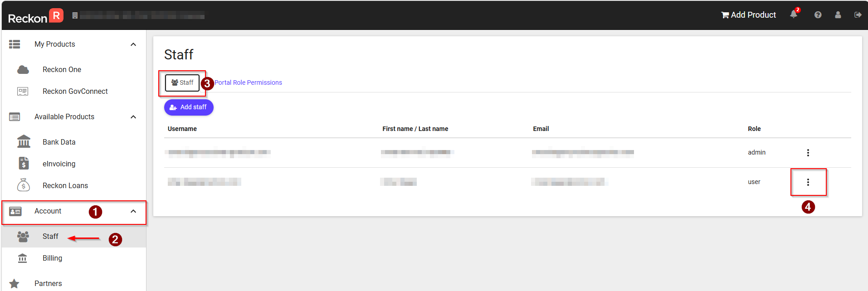Click the logout icon
The width and height of the screenshot is (868, 291).
click(858, 15)
